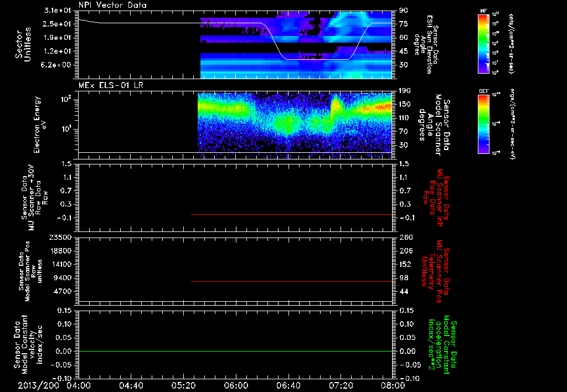The image size is (567, 392).
Task: Click the "07:20" time tick label
Action: [x=341, y=385]
